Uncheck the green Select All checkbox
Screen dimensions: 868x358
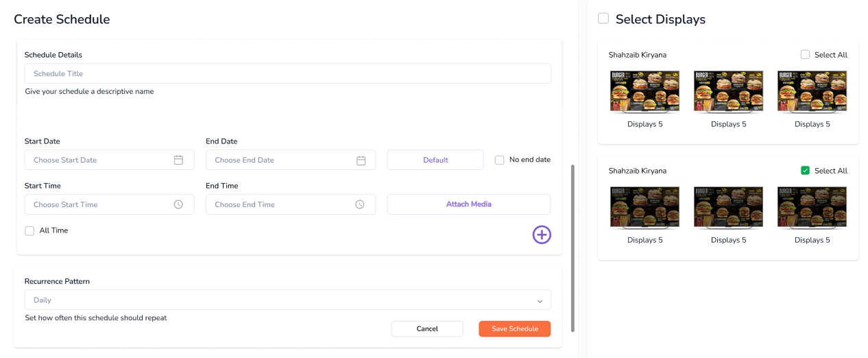(x=805, y=171)
